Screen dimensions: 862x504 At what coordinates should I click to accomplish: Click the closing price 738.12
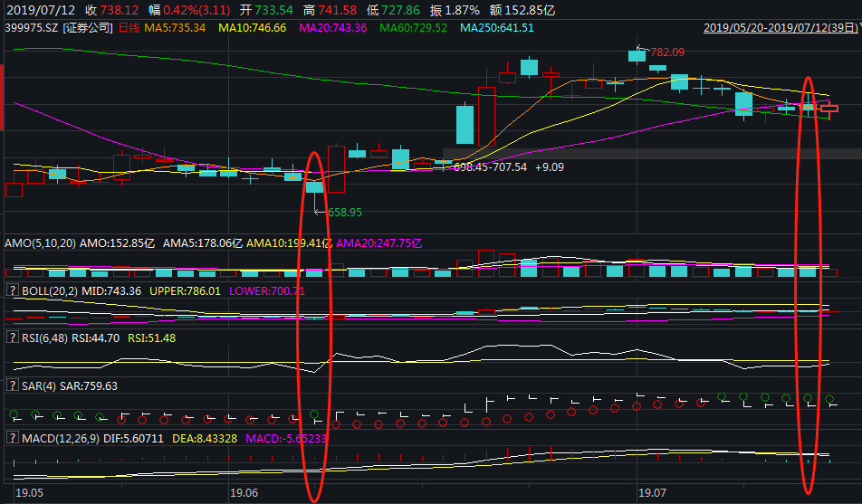[120, 10]
